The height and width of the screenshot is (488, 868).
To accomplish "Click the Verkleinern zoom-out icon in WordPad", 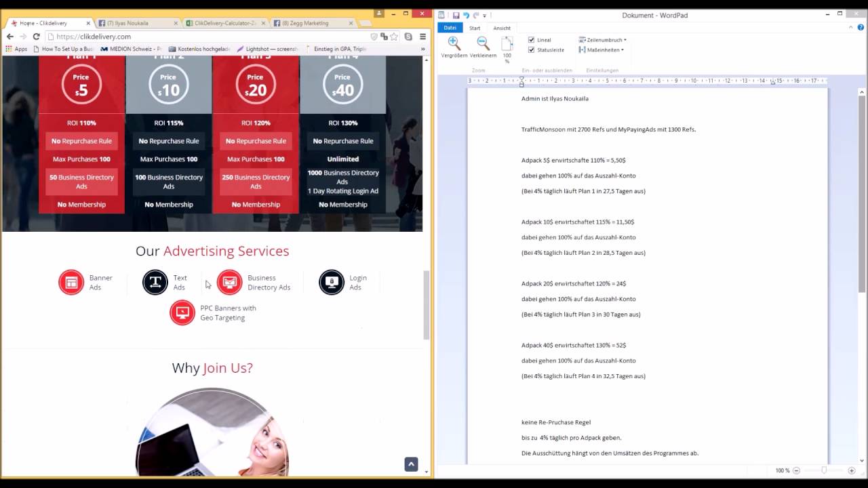I will pos(483,44).
